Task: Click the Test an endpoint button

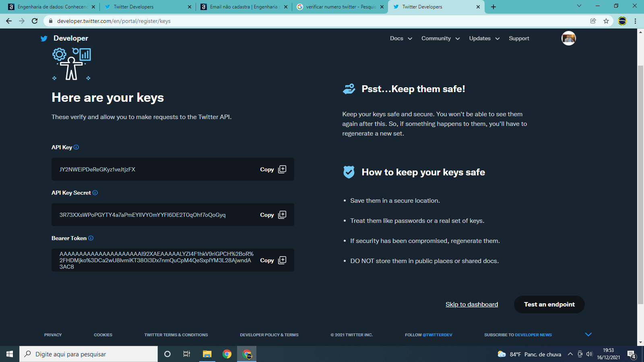Action: click(549, 304)
